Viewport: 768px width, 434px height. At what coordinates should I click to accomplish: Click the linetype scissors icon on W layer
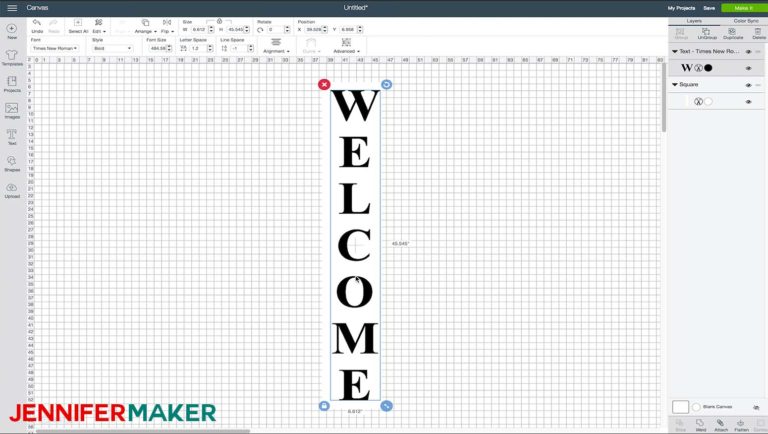pyautogui.click(x=698, y=68)
